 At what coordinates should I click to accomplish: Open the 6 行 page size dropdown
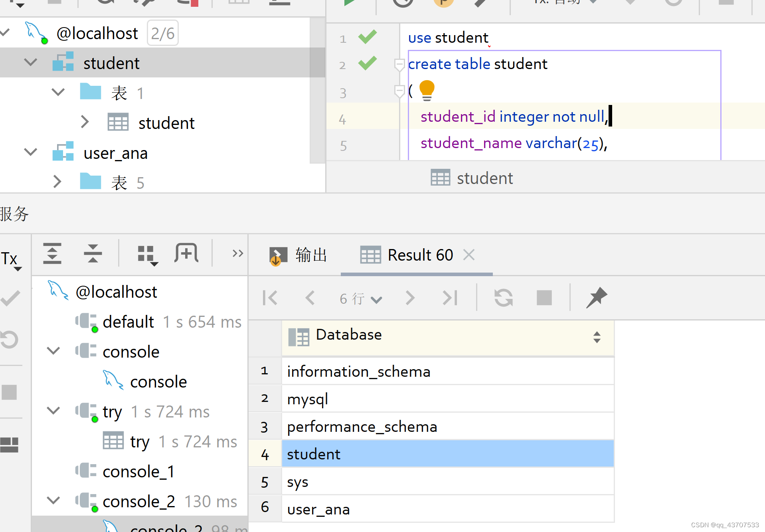[361, 299]
